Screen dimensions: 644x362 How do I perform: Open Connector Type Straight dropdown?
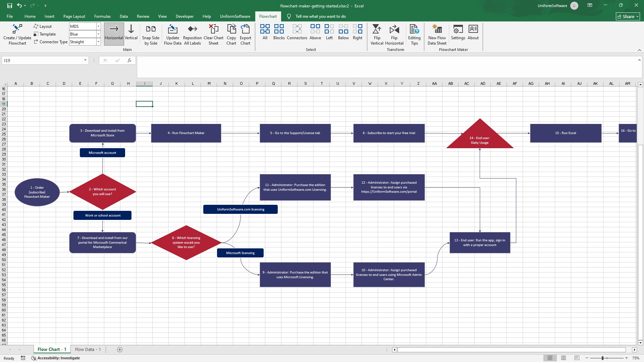click(x=98, y=42)
